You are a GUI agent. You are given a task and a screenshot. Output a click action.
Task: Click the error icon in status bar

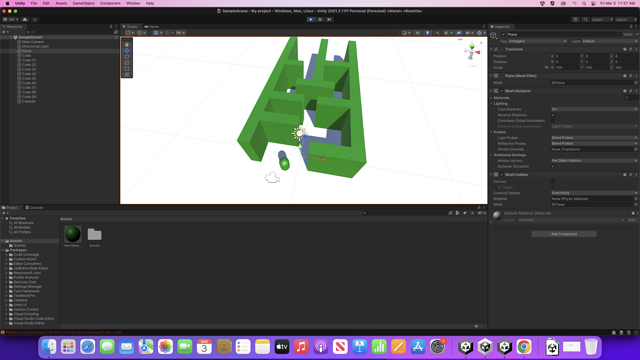coord(3,332)
